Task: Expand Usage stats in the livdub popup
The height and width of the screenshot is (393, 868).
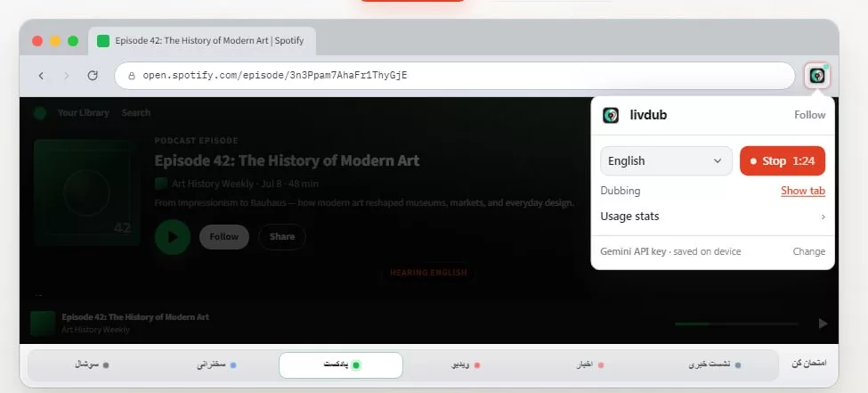Action: pyautogui.click(x=713, y=217)
